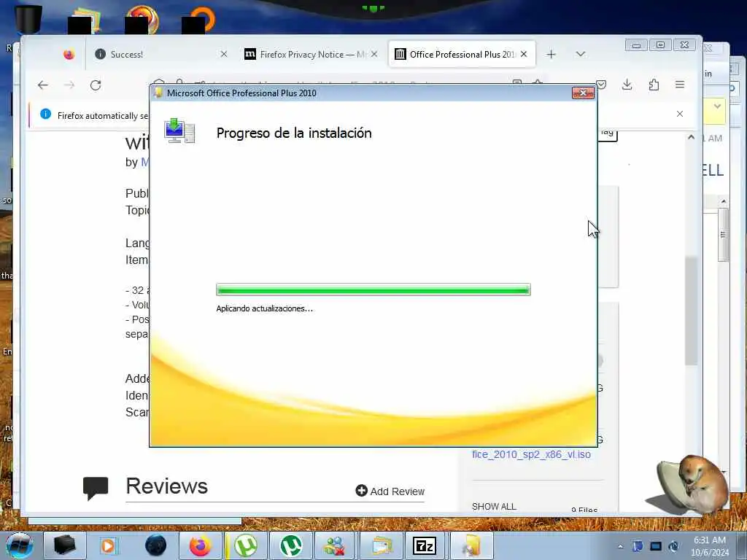747x560 pixels.
Task: Click the Firefox page vertical scrollbar
Action: [x=692, y=312]
